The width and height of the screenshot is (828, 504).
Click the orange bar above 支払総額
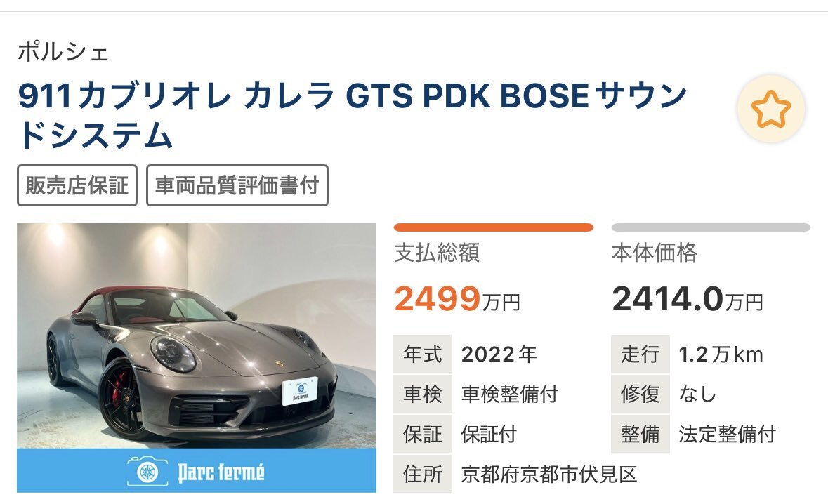click(494, 227)
